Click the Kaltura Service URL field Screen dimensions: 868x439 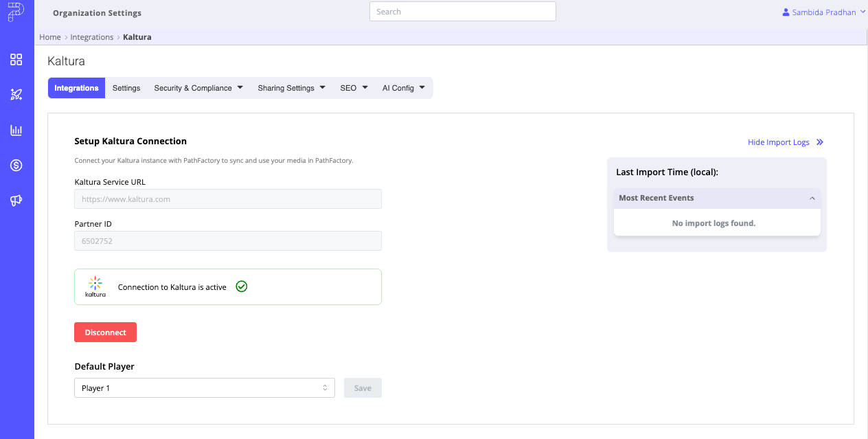[228, 199]
